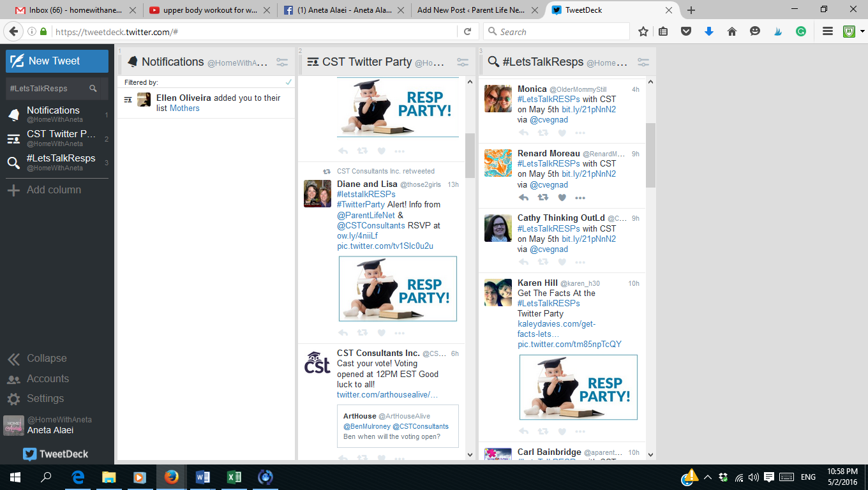Viewport: 868px width, 490px height.
Task: Open the Firefox hamburger menu
Action: click(827, 31)
